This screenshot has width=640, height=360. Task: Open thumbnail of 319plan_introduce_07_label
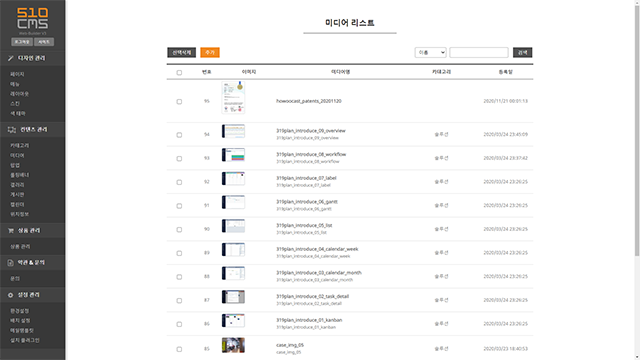(x=233, y=179)
